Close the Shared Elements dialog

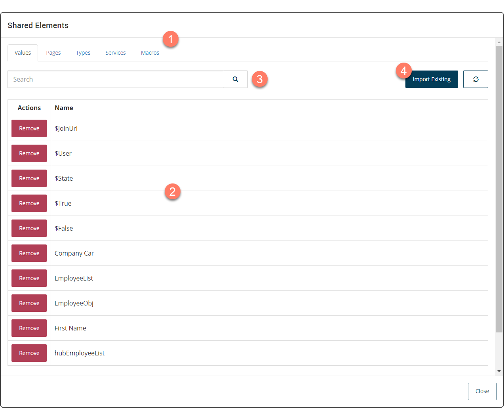pos(482,391)
